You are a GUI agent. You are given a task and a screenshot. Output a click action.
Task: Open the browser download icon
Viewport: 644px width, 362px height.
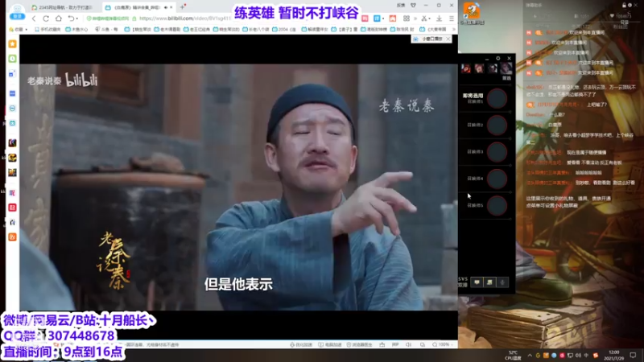pos(439,19)
